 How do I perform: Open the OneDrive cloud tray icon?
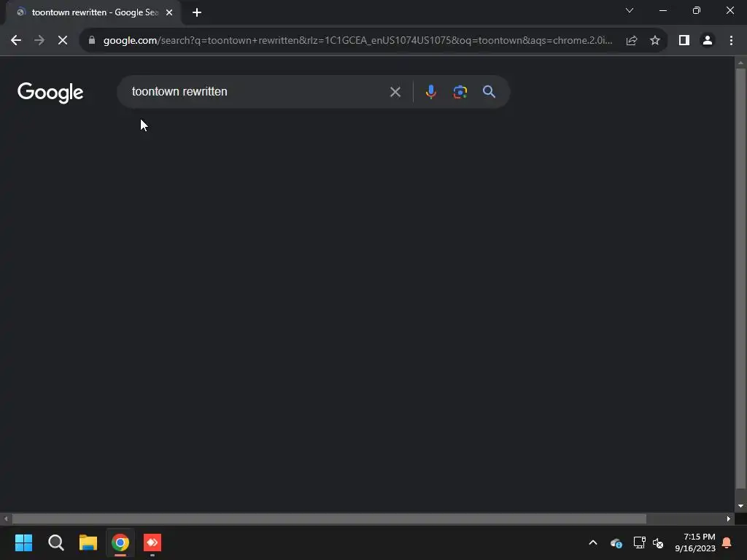(x=616, y=542)
